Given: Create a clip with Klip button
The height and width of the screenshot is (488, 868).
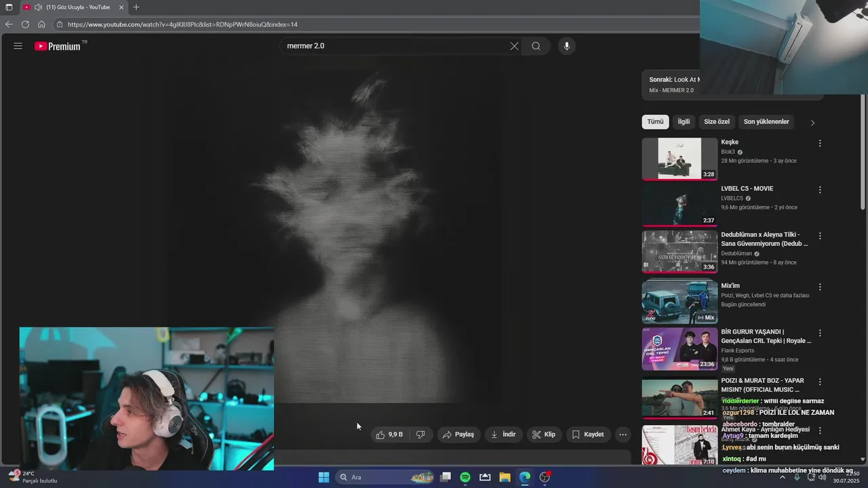Looking at the screenshot, I should click(545, 434).
